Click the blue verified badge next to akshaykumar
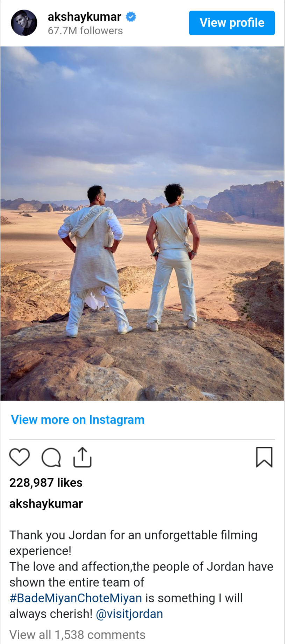The height and width of the screenshot is (644, 285). click(x=131, y=16)
